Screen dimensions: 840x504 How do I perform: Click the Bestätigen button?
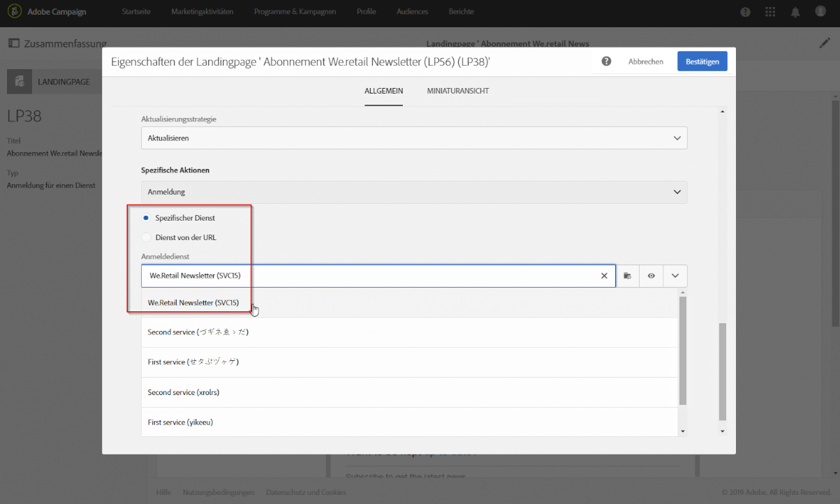(x=702, y=61)
